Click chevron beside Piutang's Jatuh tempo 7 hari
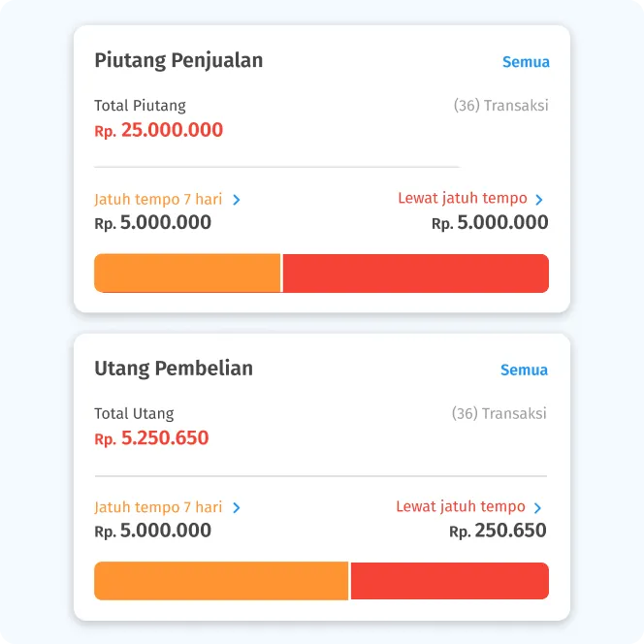 click(237, 200)
